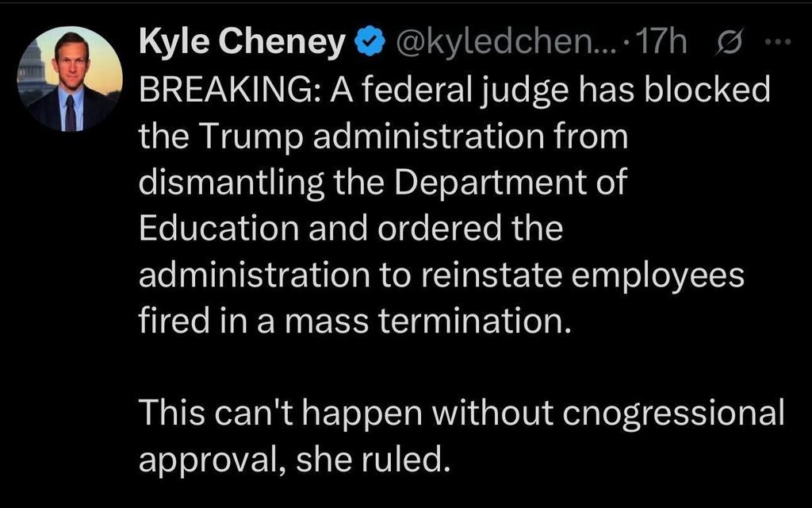Image resolution: width=812 pixels, height=508 pixels.
Task: Click the word "BREAKING:" in the tweet
Action: point(228,90)
